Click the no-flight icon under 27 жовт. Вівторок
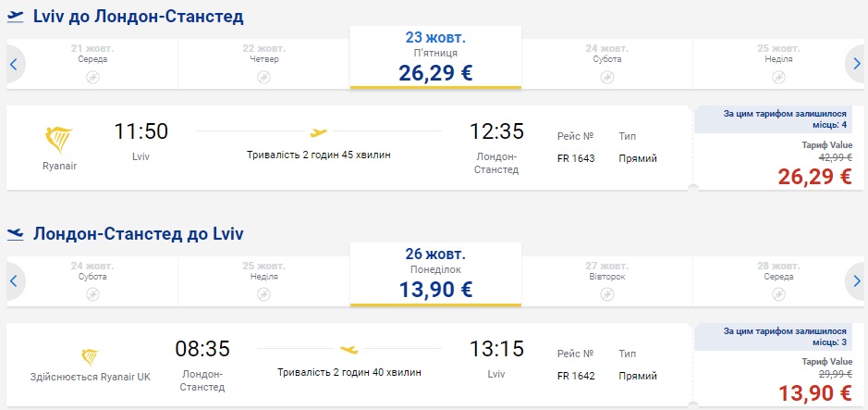Image resolution: width=868 pixels, height=410 pixels. click(x=606, y=293)
